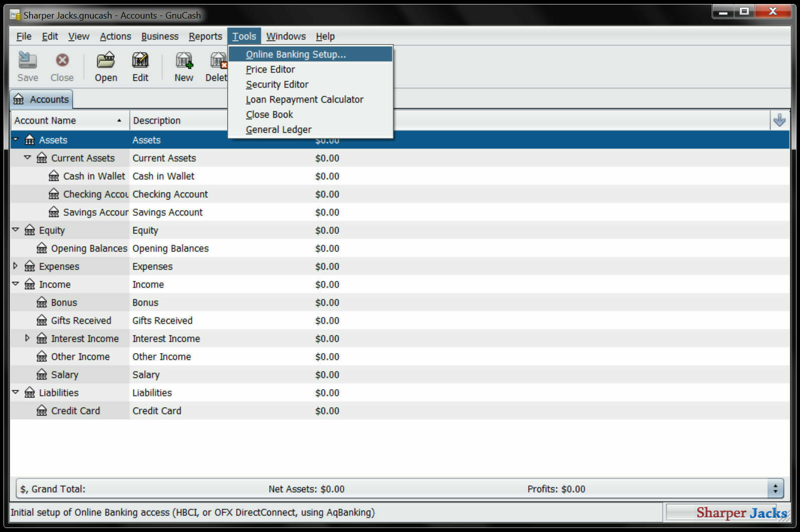
Task: Select the Salary account name
Action: (x=65, y=375)
